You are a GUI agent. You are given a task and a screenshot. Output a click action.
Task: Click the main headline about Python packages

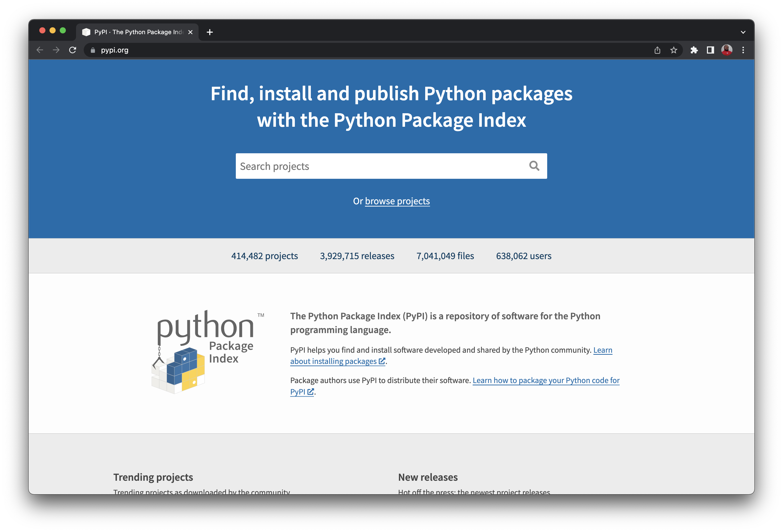point(391,106)
